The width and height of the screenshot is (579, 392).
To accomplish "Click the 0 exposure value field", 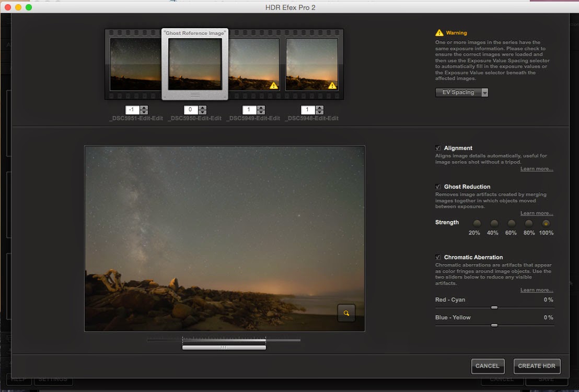I will point(191,110).
